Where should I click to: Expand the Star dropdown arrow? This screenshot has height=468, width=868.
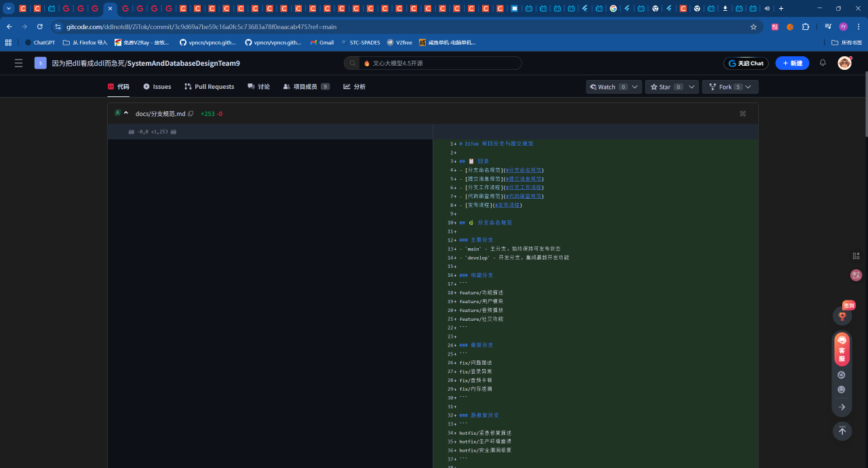click(692, 87)
